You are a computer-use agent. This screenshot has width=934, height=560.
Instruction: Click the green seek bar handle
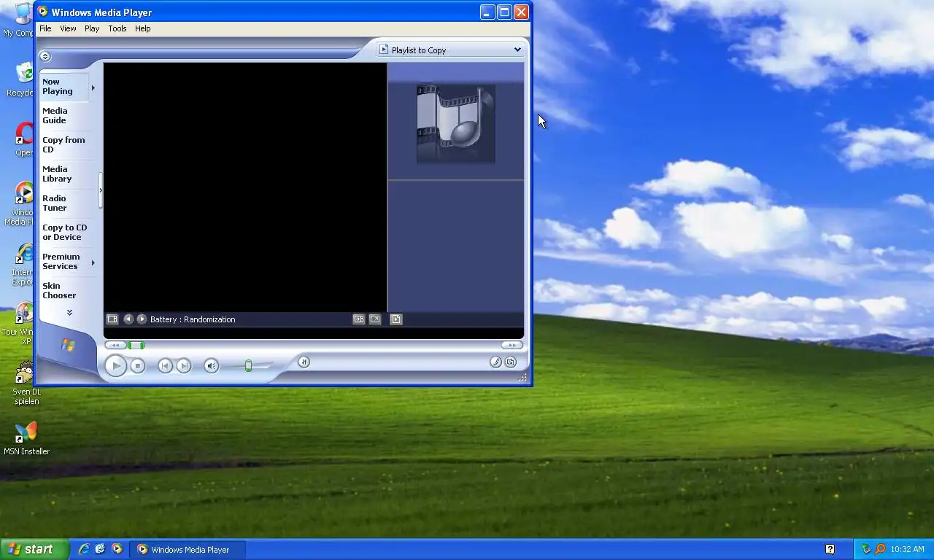(x=136, y=345)
